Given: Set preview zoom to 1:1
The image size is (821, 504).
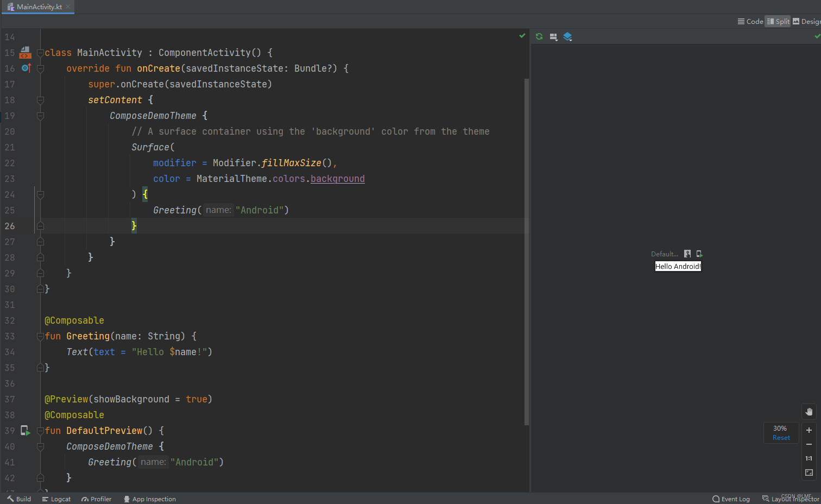Looking at the screenshot, I should 809,458.
